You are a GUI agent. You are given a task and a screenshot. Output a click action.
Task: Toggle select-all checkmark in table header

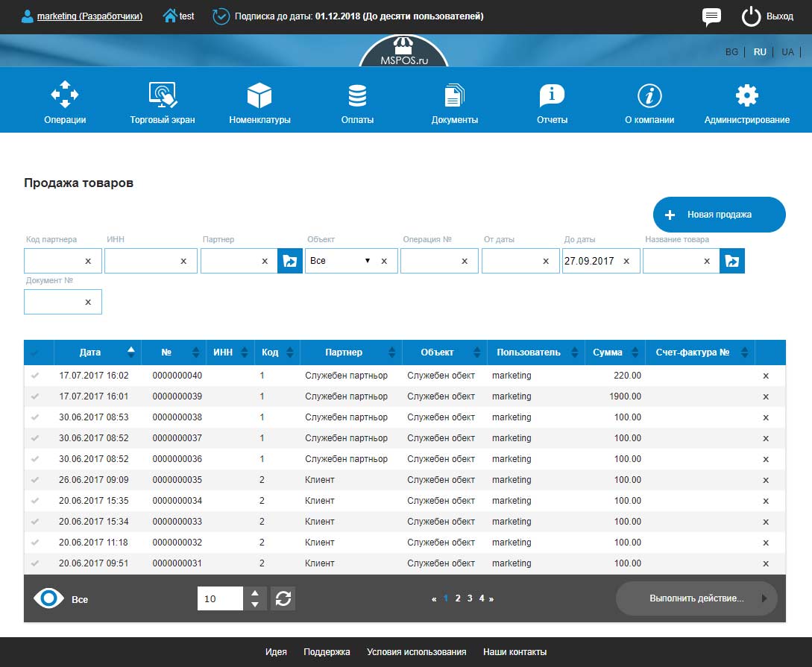35,353
